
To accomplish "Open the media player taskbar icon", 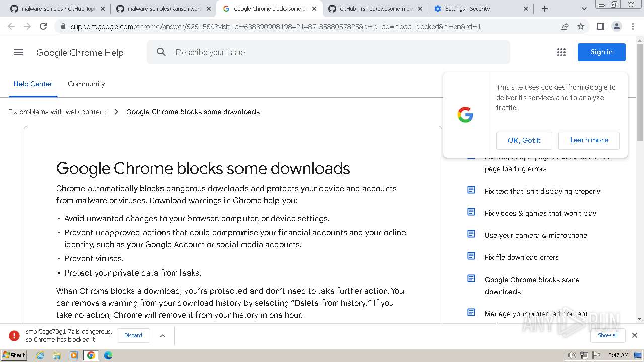I will [x=74, y=355].
